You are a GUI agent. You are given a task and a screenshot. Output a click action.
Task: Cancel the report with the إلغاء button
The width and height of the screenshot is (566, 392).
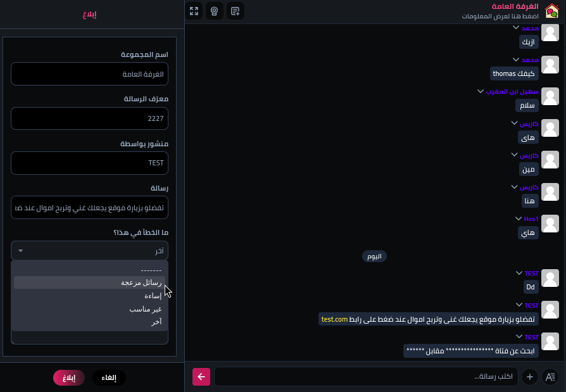point(109,377)
